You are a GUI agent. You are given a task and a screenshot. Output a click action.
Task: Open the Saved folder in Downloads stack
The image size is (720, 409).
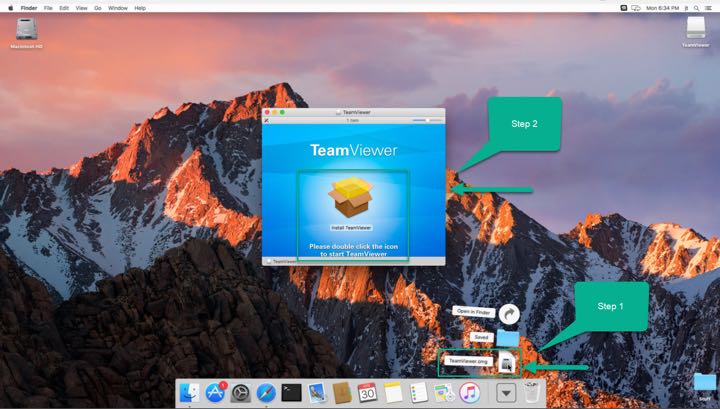507,338
